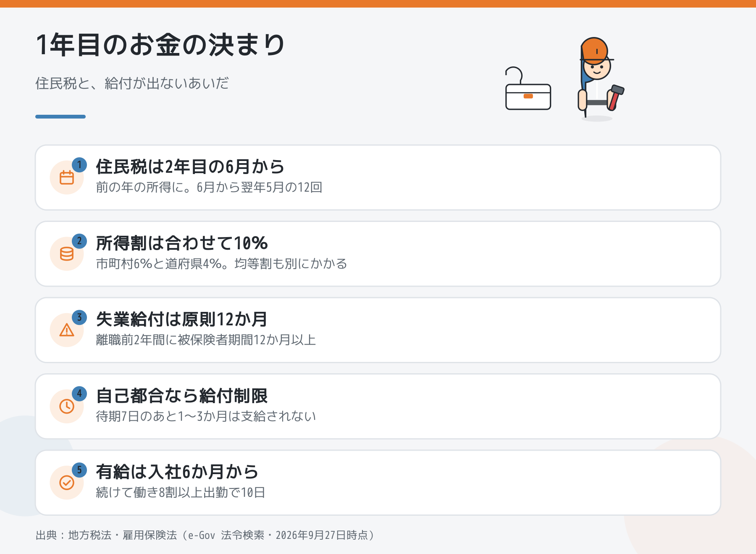This screenshot has height=554, width=756.
Task: Select the heading 失業給付は原則12か月
Action: coord(181,319)
